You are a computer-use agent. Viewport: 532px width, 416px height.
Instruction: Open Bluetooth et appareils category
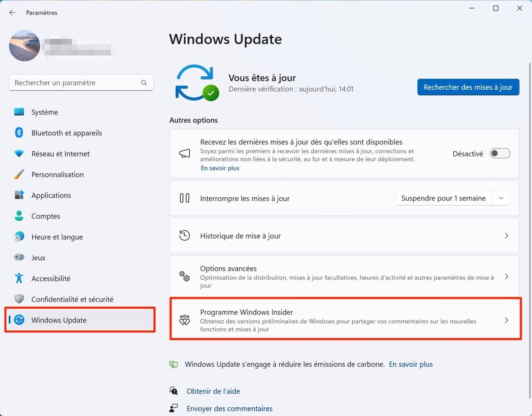click(81, 133)
